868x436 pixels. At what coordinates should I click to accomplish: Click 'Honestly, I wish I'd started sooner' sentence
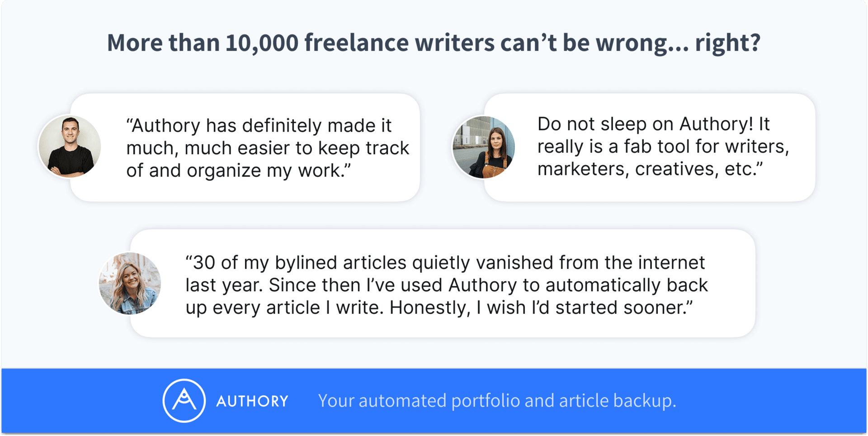click(x=541, y=308)
